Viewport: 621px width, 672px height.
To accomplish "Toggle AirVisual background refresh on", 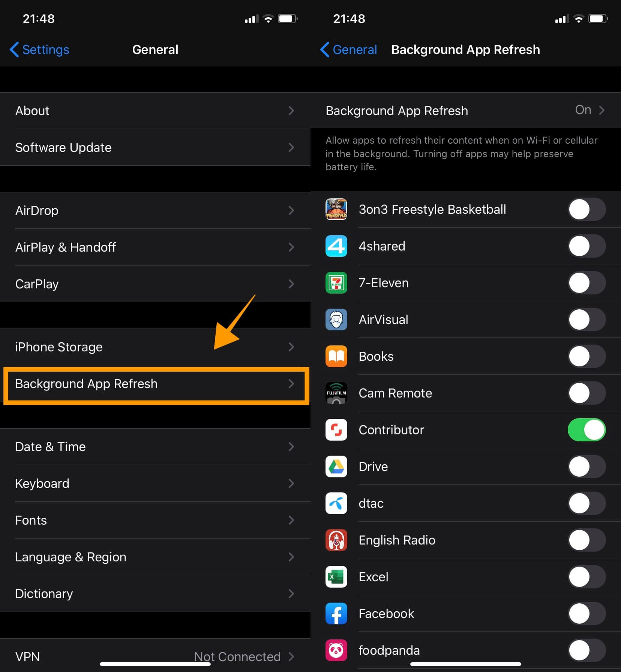I will click(x=586, y=319).
